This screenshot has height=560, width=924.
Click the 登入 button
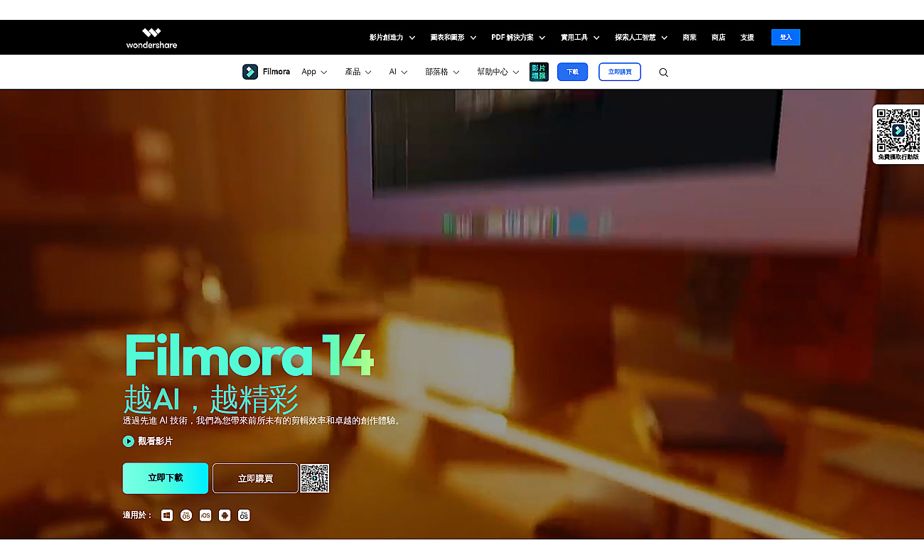(x=785, y=38)
